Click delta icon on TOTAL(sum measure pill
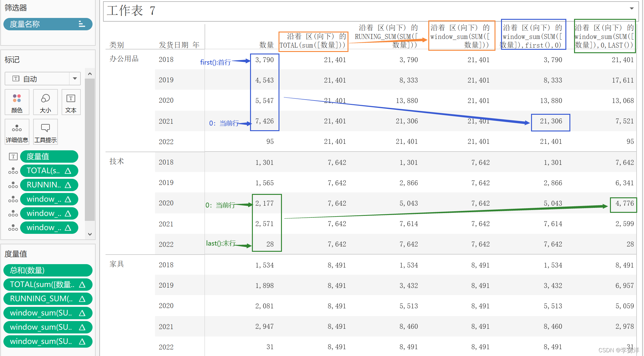The image size is (644, 356). (x=82, y=285)
